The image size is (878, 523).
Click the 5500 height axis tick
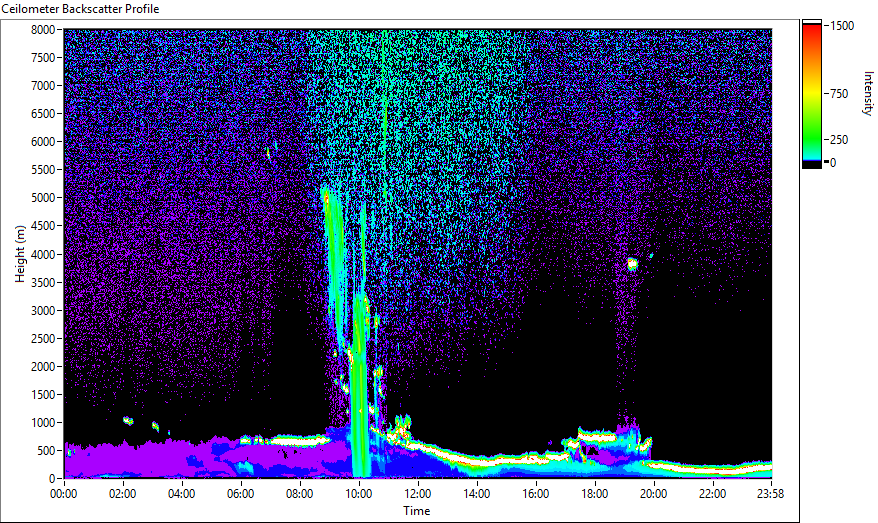click(x=43, y=170)
